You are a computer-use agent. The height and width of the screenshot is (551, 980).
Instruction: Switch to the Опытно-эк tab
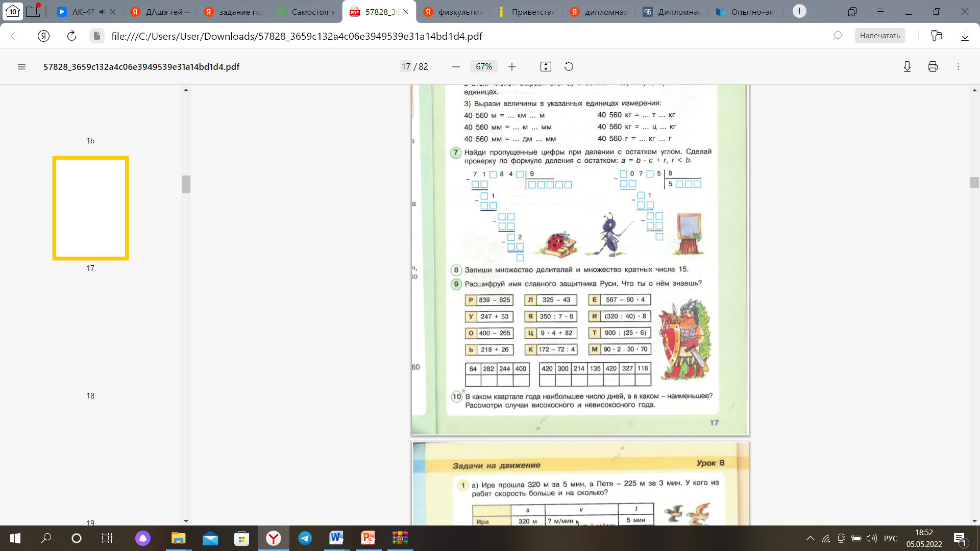click(746, 12)
